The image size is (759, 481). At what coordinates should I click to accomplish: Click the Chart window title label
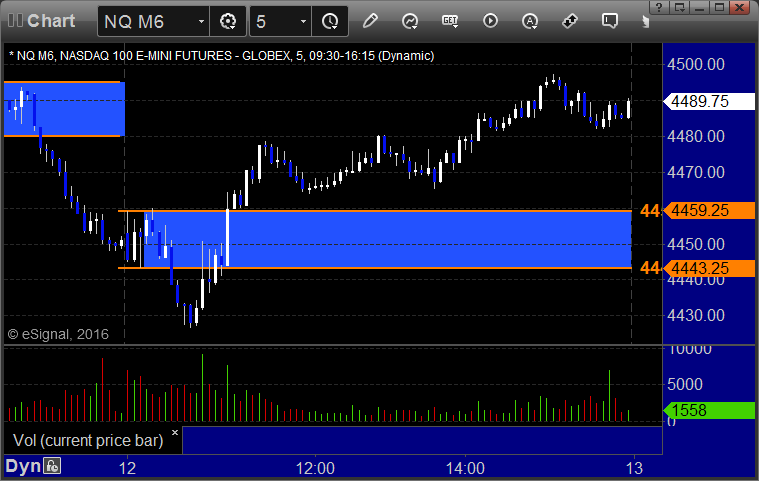(51, 21)
